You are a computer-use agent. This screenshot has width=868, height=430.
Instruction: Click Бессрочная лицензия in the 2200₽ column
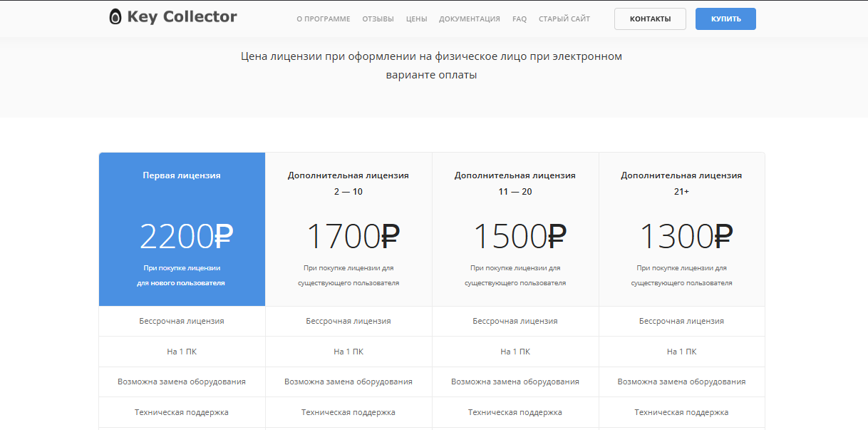pos(182,321)
